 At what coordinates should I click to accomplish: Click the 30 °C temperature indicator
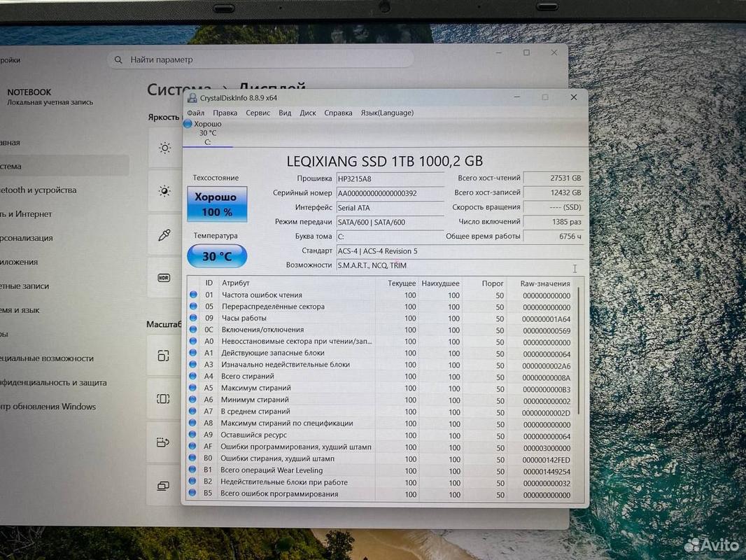pyautogui.click(x=217, y=256)
